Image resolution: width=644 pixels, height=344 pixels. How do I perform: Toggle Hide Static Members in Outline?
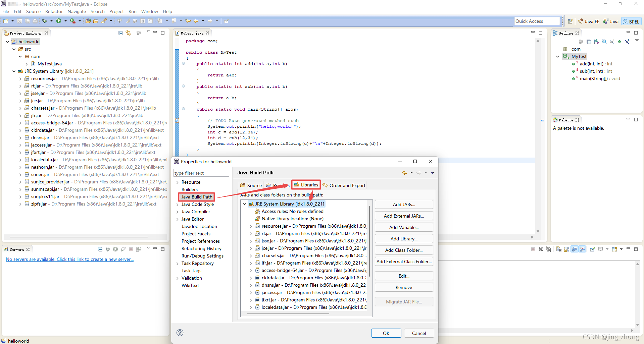click(612, 42)
